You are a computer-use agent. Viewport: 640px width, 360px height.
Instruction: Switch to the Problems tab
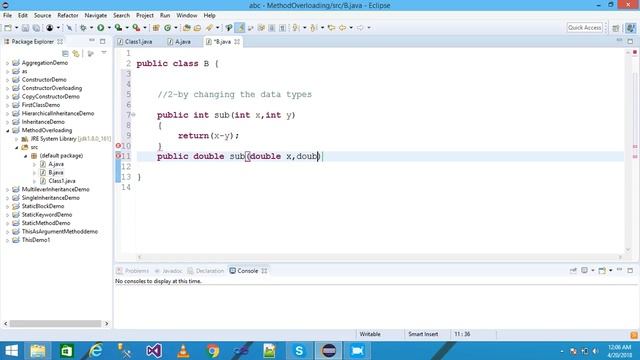133,271
